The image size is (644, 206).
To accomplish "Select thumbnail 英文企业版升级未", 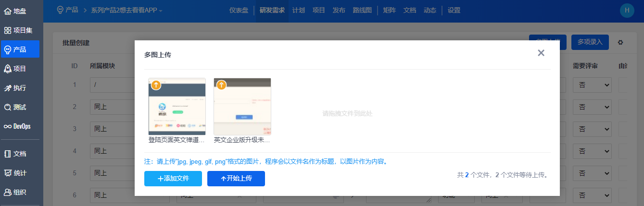I will pos(242,107).
